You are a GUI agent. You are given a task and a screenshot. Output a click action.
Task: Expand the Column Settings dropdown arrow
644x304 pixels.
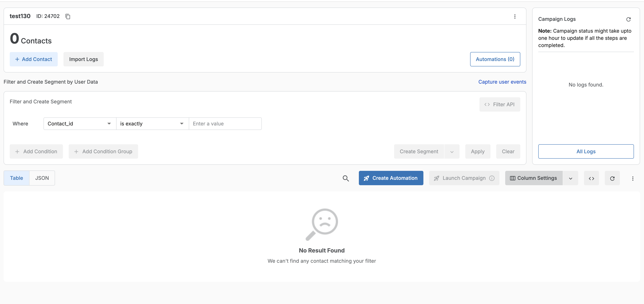(x=570, y=178)
